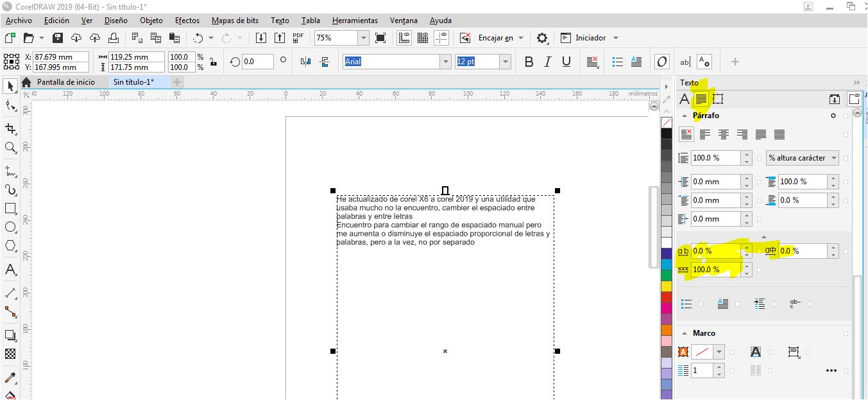The height and width of the screenshot is (400, 868).
Task: Click the Save disk icon
Action: (x=58, y=38)
